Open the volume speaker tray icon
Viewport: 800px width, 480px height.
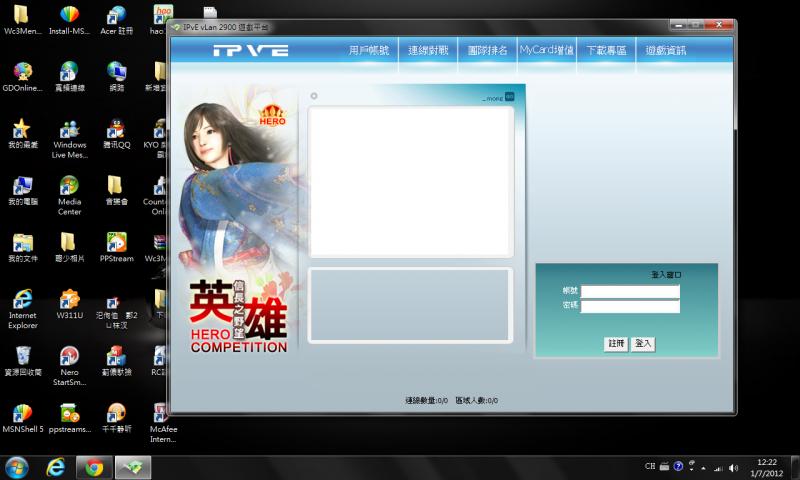click(733, 467)
